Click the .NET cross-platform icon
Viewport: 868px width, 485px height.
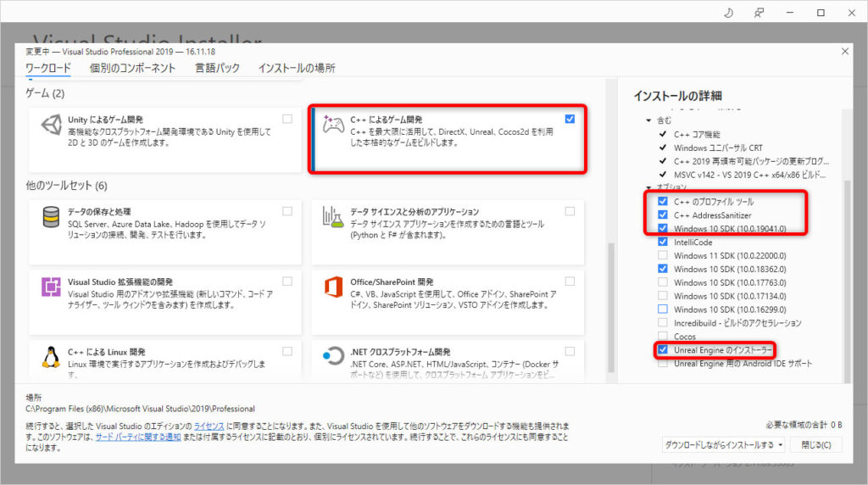(x=333, y=355)
